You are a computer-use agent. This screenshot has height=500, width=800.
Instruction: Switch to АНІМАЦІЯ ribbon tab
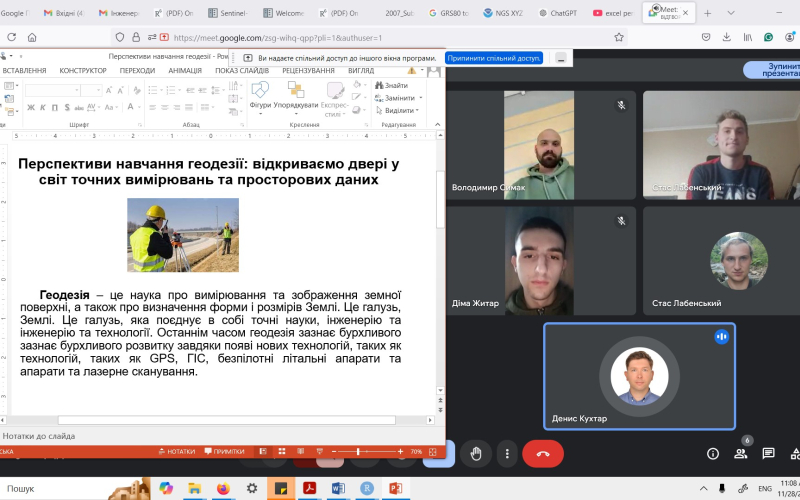point(185,70)
